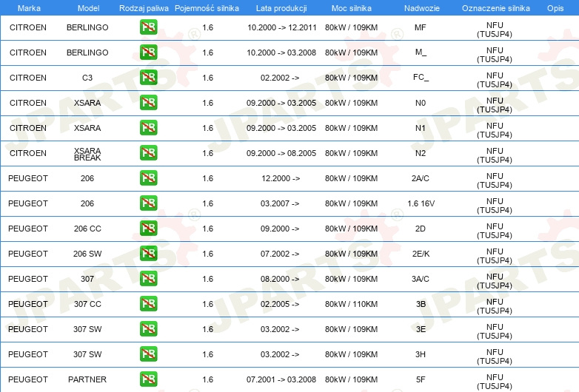Viewport: 579px width, 392px height.
Task: Click the 2D body code cell
Action: (421, 229)
